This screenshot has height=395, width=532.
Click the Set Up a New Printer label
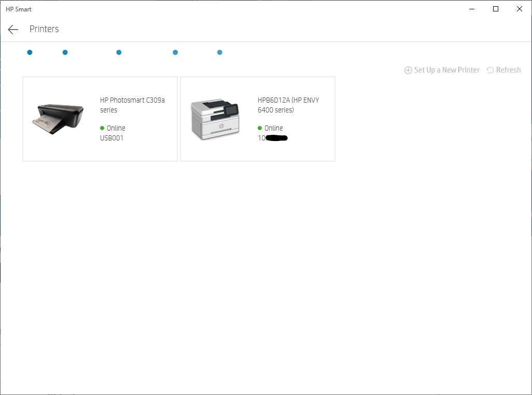(446, 70)
